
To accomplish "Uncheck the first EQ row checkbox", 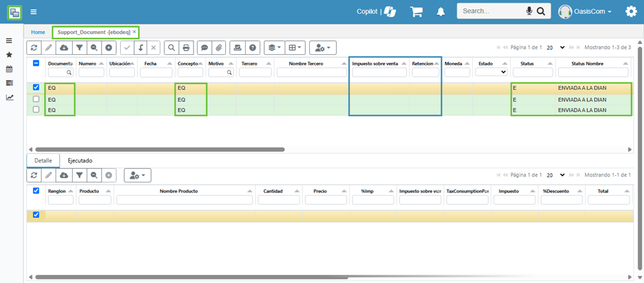I will [x=36, y=87].
